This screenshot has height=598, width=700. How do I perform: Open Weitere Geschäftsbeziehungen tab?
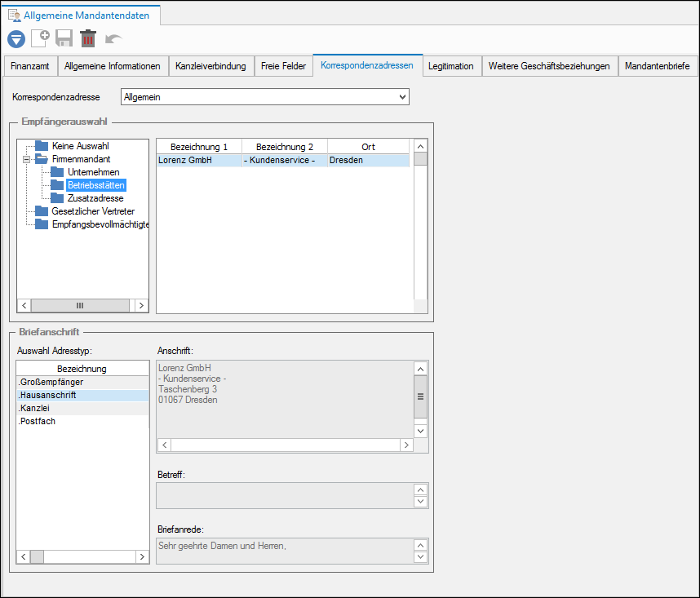[x=549, y=66]
